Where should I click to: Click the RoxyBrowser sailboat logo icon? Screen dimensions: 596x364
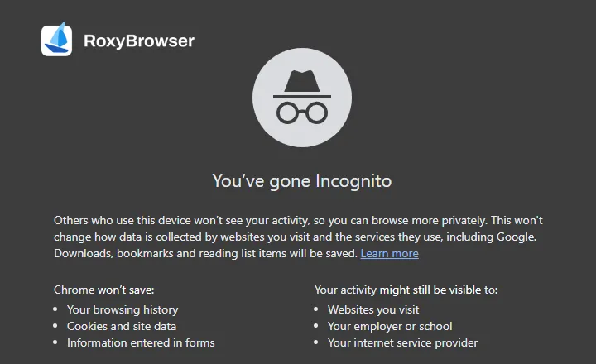point(56,40)
